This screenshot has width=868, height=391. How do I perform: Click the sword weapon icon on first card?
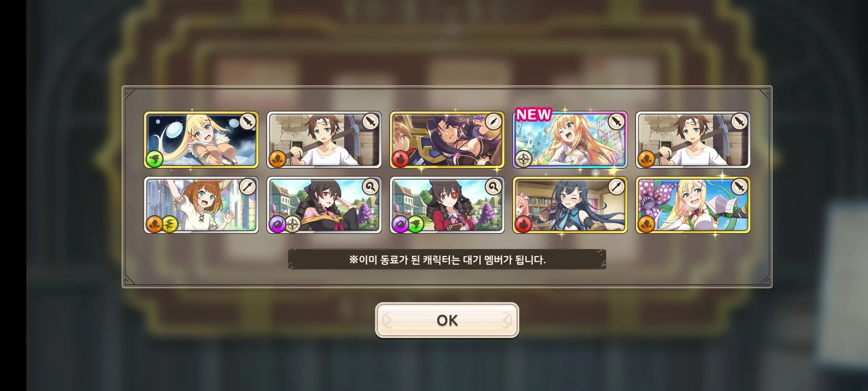tap(248, 122)
